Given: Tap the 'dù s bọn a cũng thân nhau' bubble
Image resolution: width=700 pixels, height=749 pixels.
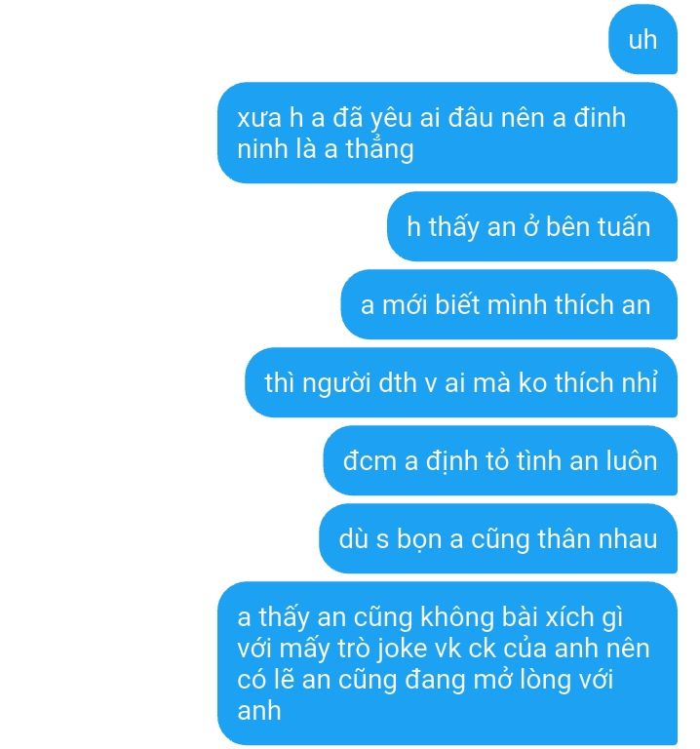Looking at the screenshot, I should pyautogui.click(x=498, y=538).
